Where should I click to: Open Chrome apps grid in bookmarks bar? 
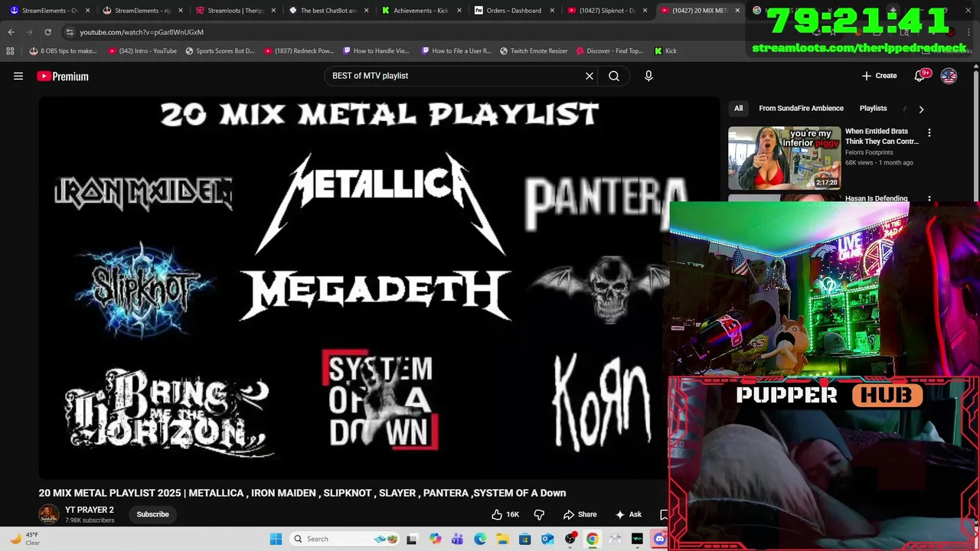click(x=10, y=51)
